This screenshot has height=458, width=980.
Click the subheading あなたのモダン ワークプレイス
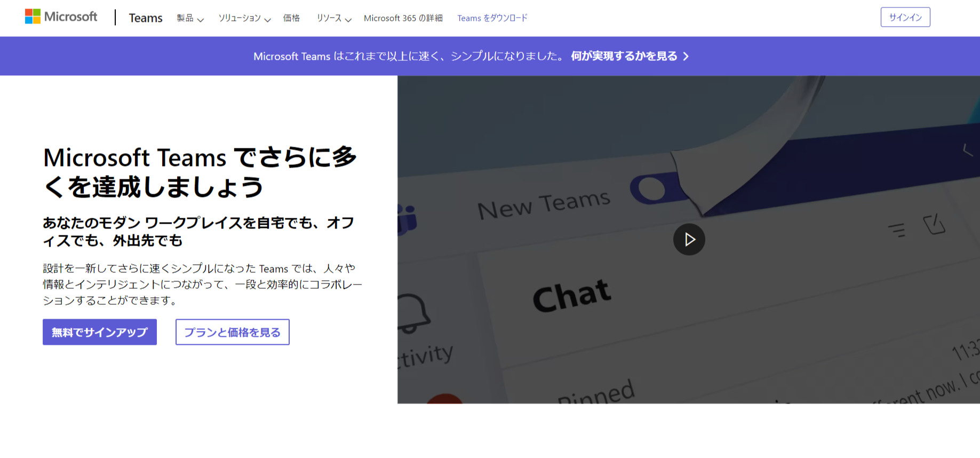(x=198, y=231)
